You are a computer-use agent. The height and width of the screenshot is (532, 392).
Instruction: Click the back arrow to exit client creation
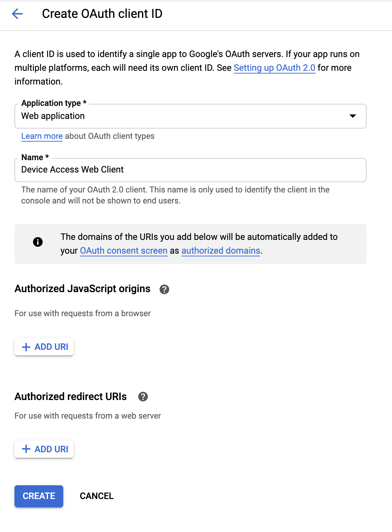[x=17, y=14]
